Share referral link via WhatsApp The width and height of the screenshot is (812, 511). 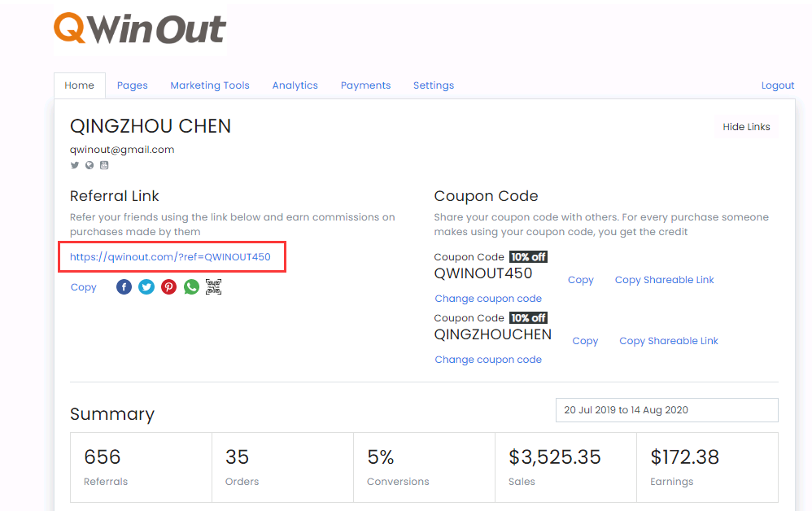pos(191,286)
